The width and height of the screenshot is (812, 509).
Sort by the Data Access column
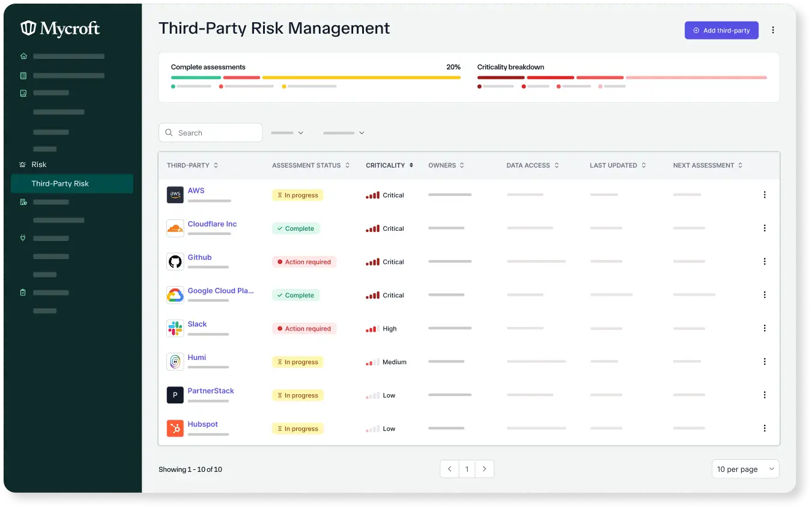pos(533,165)
